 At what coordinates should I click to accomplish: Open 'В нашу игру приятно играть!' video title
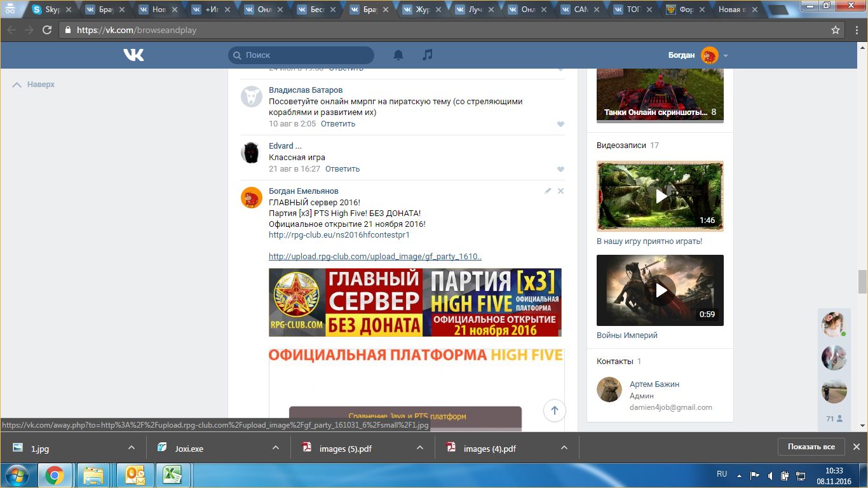pos(649,241)
